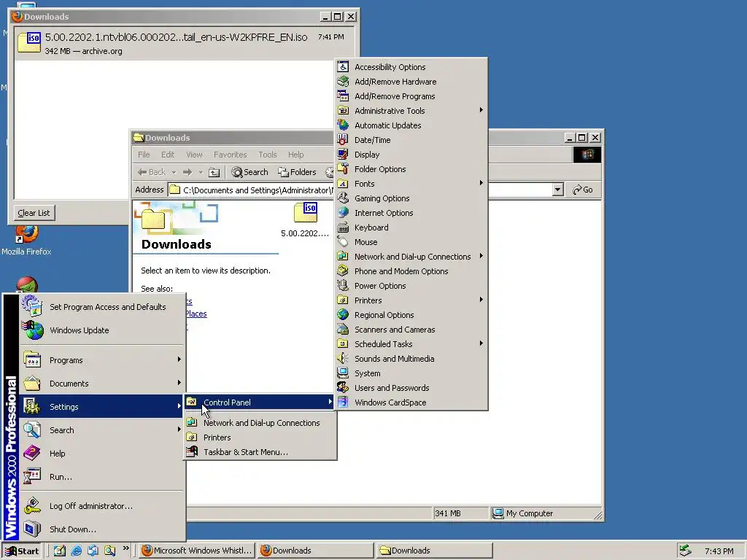This screenshot has height=560, width=747.
Task: Click the Add/Remove Hardware icon
Action: 343,82
